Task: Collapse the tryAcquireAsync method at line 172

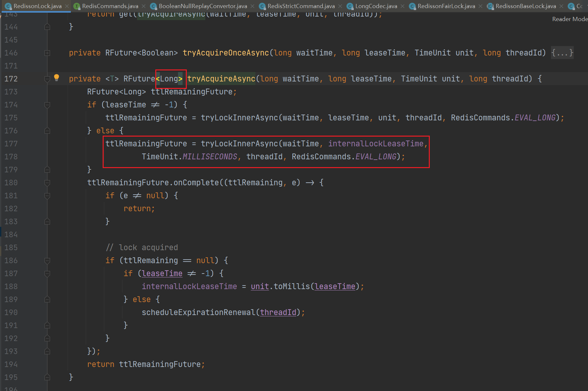Action: point(47,79)
